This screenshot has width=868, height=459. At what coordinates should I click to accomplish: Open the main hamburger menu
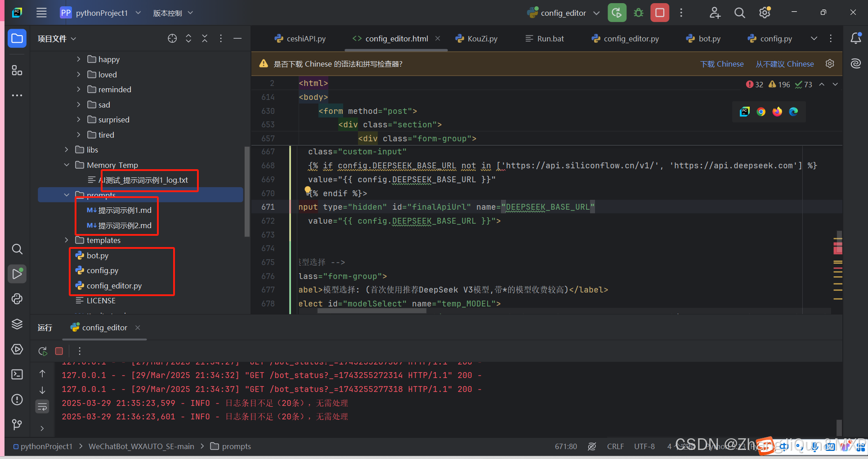pos(41,13)
